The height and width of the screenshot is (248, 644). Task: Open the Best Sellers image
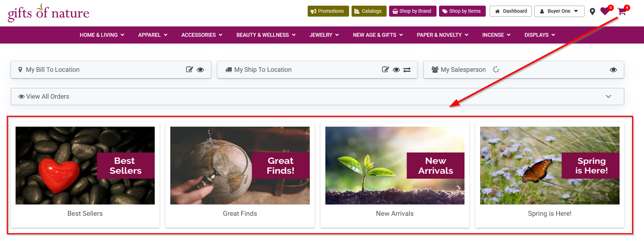pos(85,166)
